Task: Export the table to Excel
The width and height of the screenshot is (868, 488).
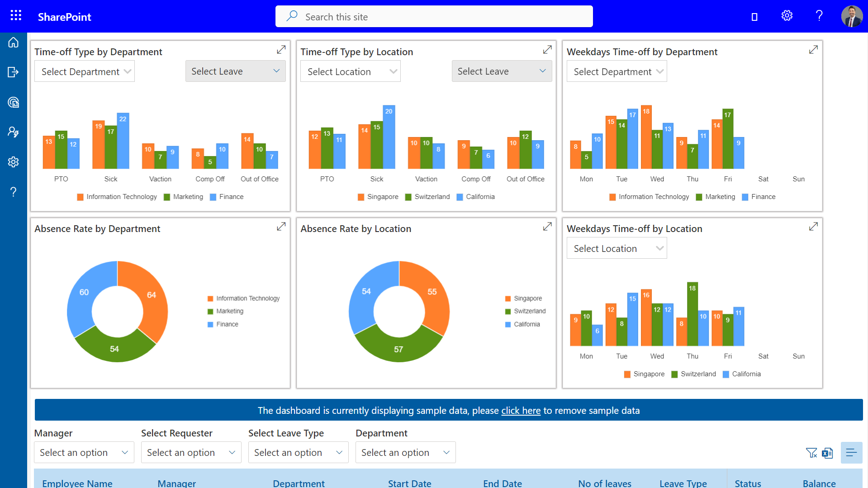Action: click(x=827, y=453)
